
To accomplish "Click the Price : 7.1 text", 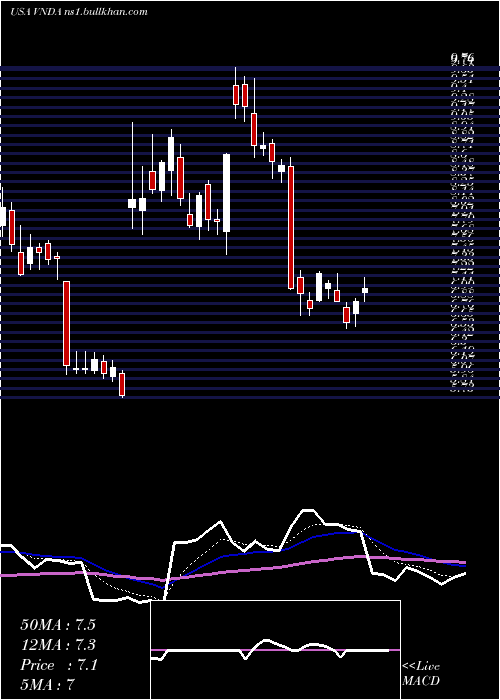I will (x=58, y=665).
